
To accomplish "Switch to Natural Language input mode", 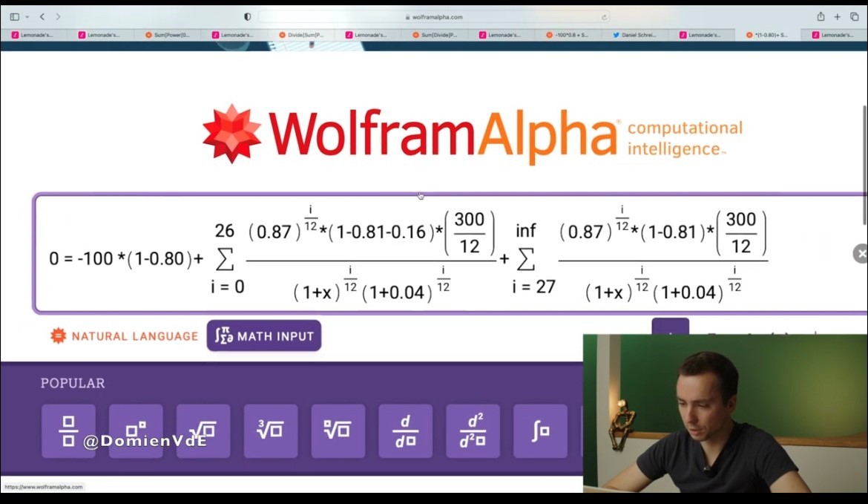I will click(125, 336).
